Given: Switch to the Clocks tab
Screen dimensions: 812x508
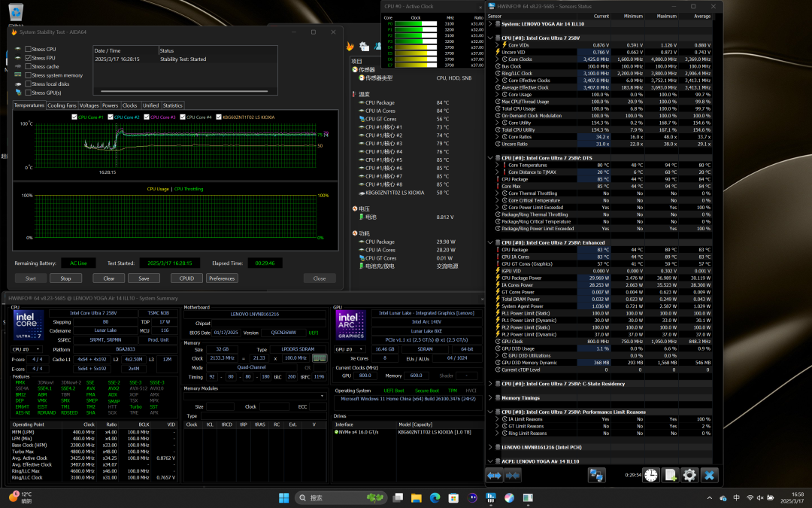Looking at the screenshot, I should coord(130,106).
